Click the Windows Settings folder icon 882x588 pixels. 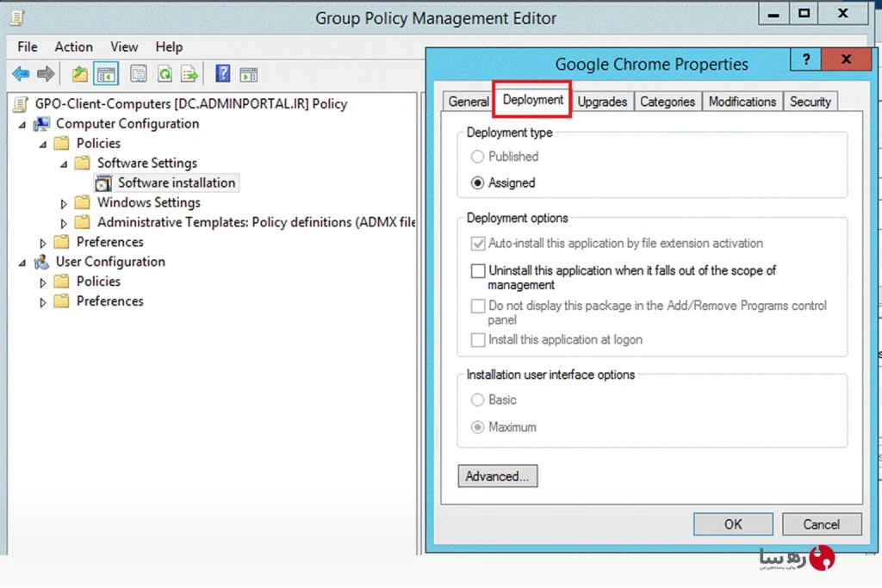point(83,202)
